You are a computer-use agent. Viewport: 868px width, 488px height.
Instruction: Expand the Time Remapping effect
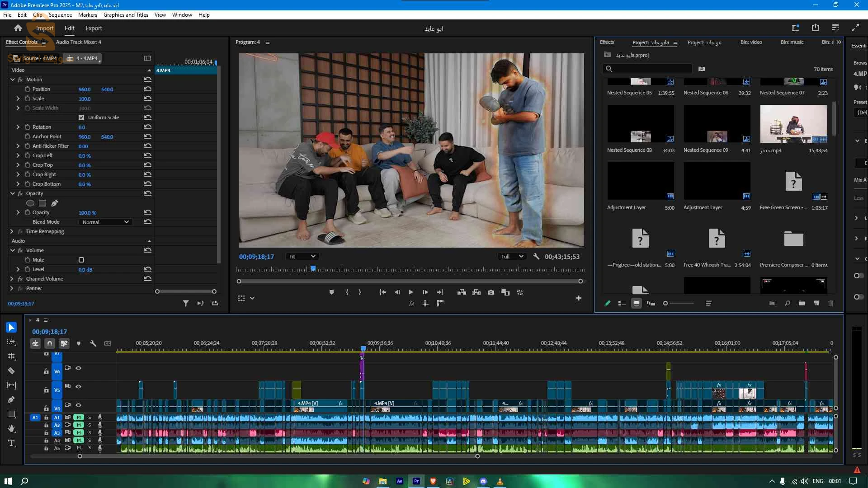(x=12, y=231)
